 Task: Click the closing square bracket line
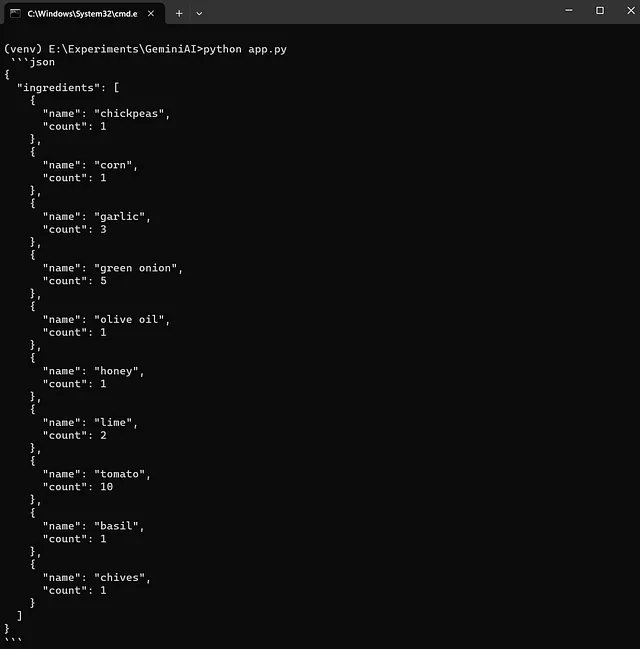[19, 616]
